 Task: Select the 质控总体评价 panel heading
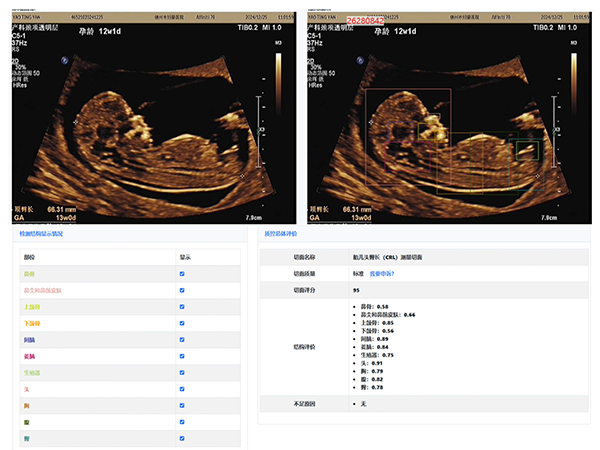tap(284, 234)
